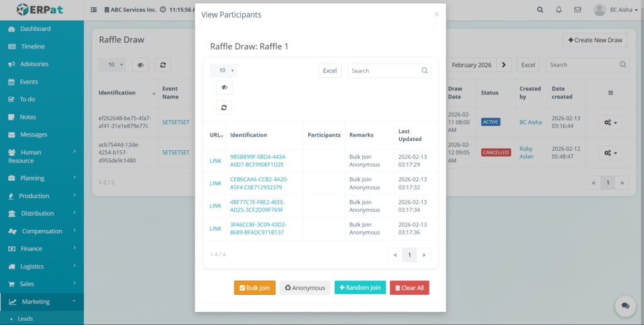Open actions gear for CANCELLED raffle row
Screen dimensions: 644x325
pyautogui.click(x=611, y=153)
